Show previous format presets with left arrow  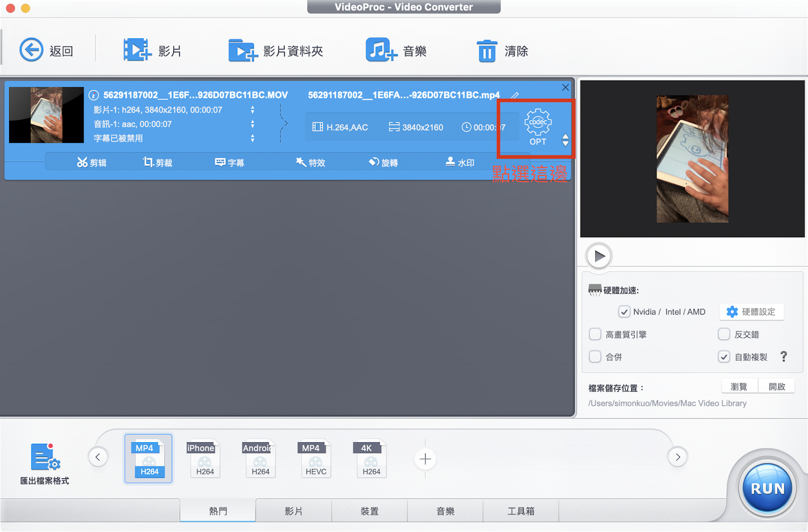98,457
